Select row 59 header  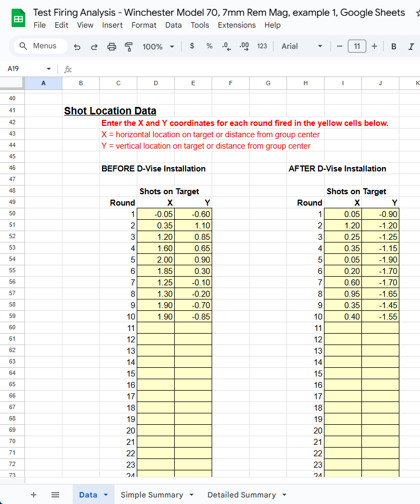click(12, 316)
